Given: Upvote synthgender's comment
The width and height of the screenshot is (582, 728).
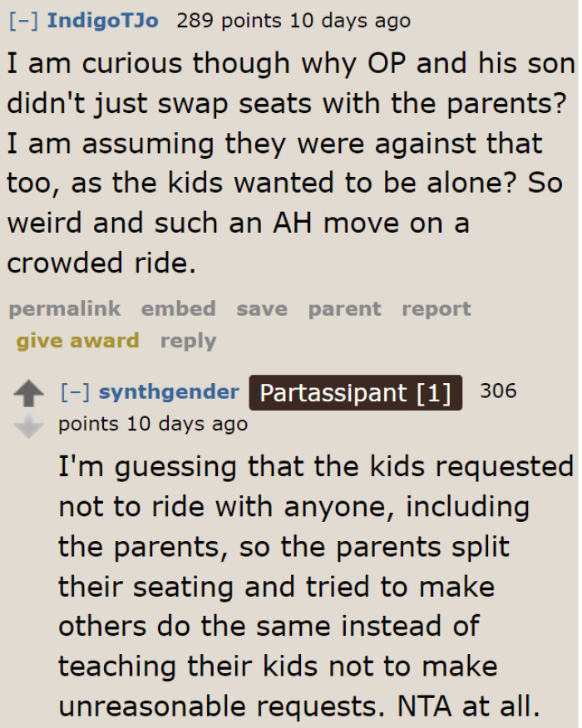Looking at the screenshot, I should pos(30,395).
